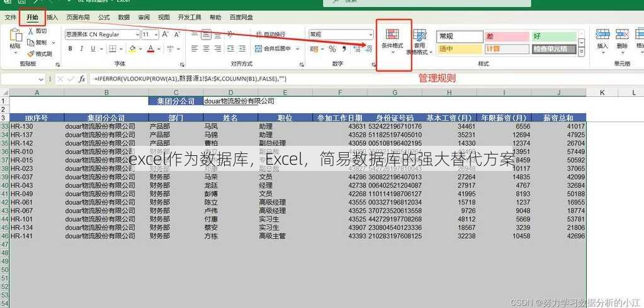Viewport: 644px width, 308px height.
Task: Switch to the Page Layout (页面布局) tab
Action: coord(78,17)
